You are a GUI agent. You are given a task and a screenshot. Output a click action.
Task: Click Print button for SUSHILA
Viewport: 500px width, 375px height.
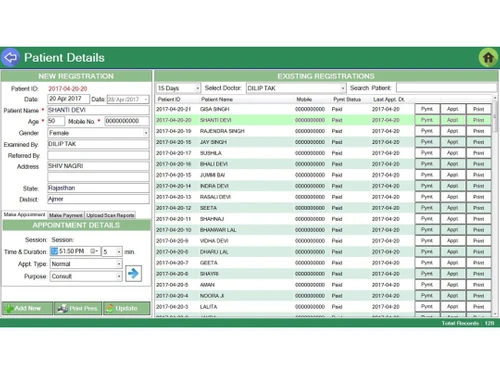pos(478,153)
